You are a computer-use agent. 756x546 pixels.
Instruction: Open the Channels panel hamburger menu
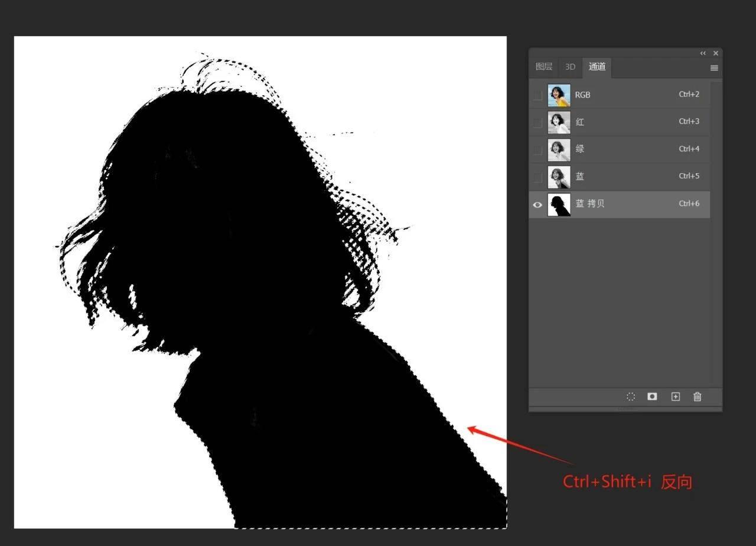click(x=714, y=68)
